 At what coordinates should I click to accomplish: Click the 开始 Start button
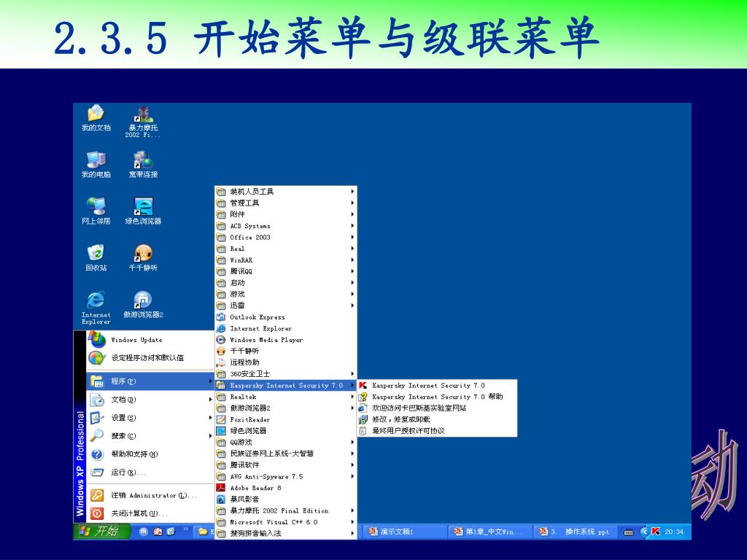(101, 531)
